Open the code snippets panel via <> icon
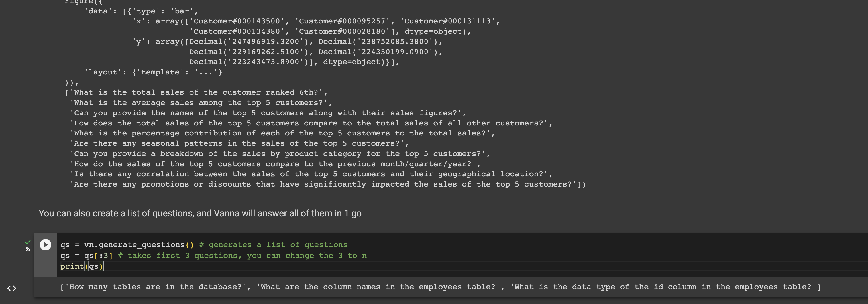 pyautogui.click(x=11, y=288)
